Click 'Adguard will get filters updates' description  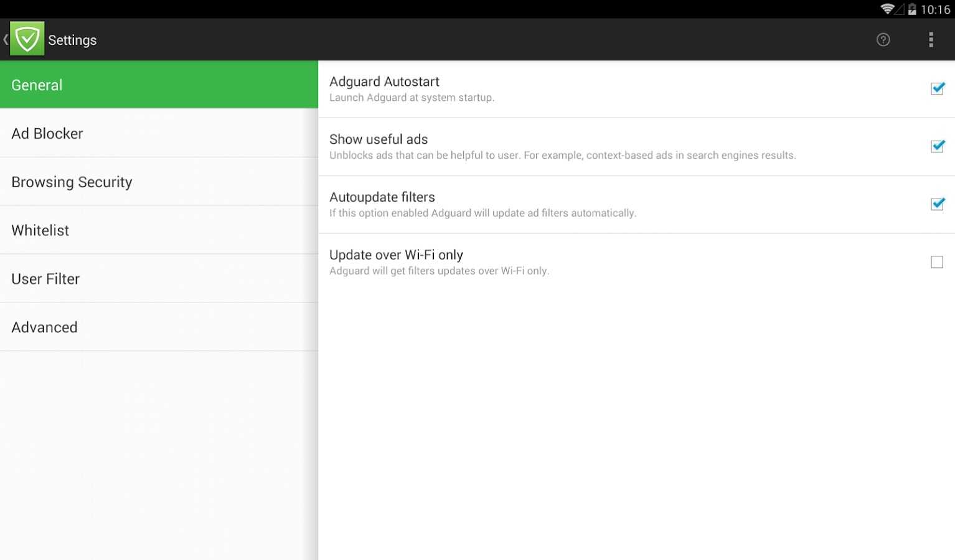439,271
